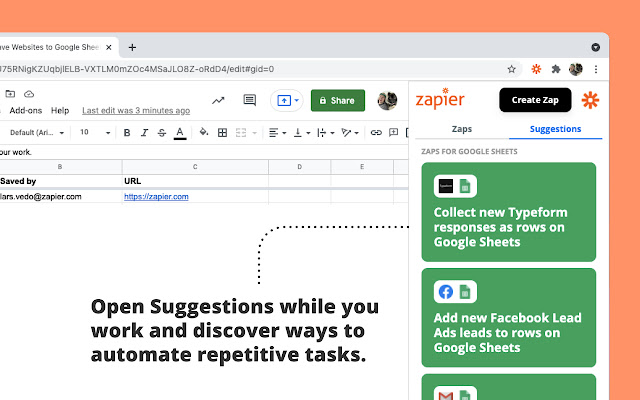
Task: Select cell with lars.vedo@zapier.com
Action: click(61, 197)
